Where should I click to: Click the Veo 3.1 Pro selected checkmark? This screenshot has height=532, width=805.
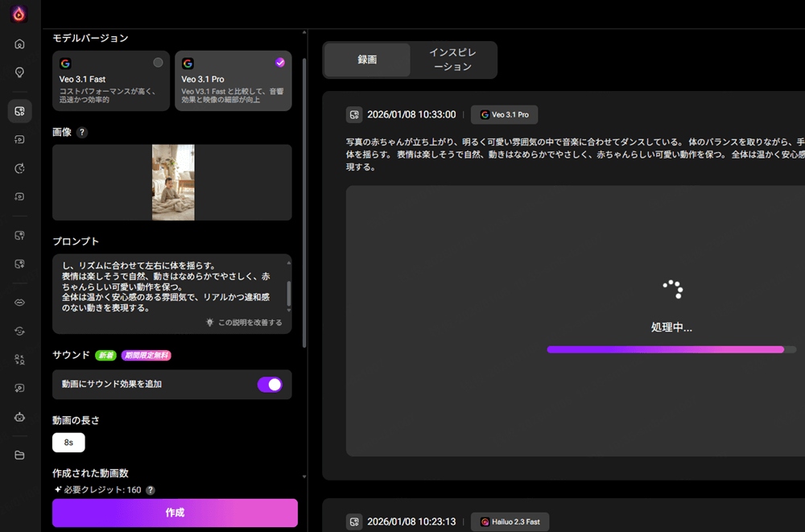click(280, 63)
